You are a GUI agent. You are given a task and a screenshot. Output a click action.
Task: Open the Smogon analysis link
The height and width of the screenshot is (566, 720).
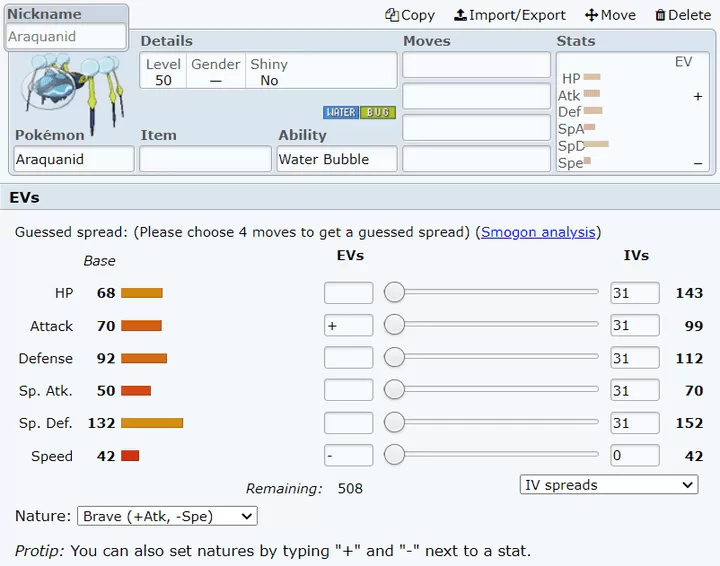pos(538,232)
